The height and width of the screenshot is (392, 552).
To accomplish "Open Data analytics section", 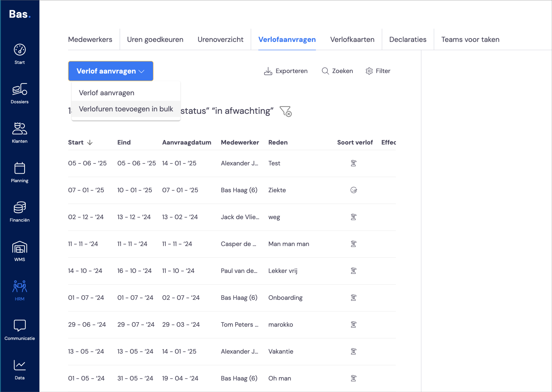I will 20,370.
